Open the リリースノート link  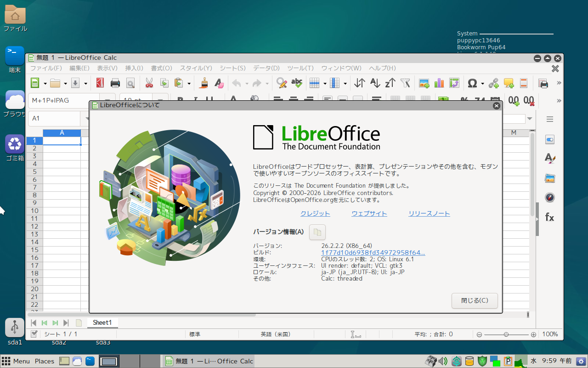tap(429, 213)
